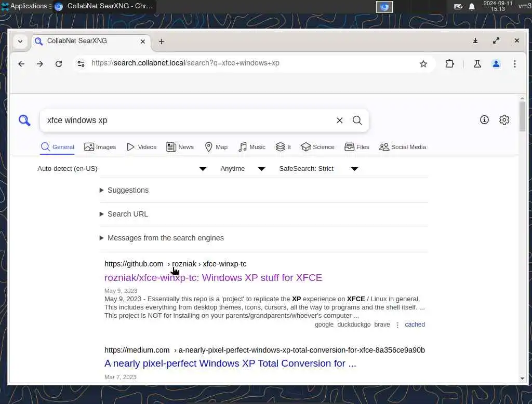Click the medium.com result URL
Screen dimensions: 532x404
click(x=264, y=349)
